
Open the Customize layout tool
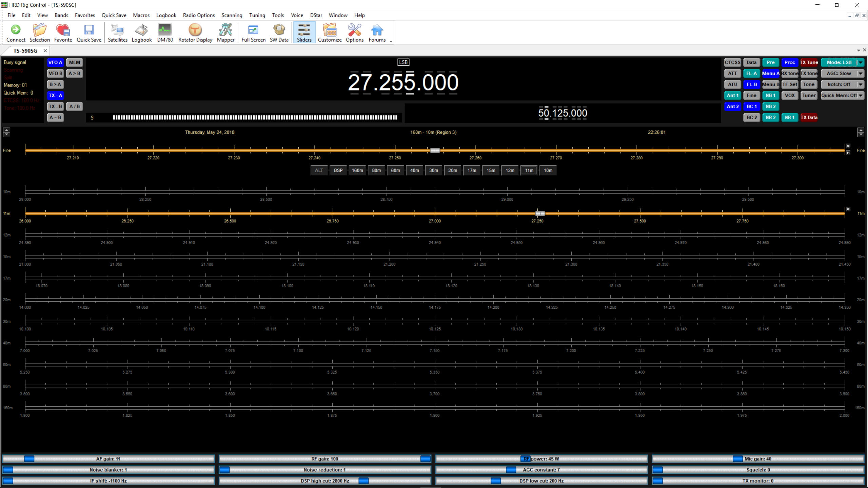pos(329,32)
